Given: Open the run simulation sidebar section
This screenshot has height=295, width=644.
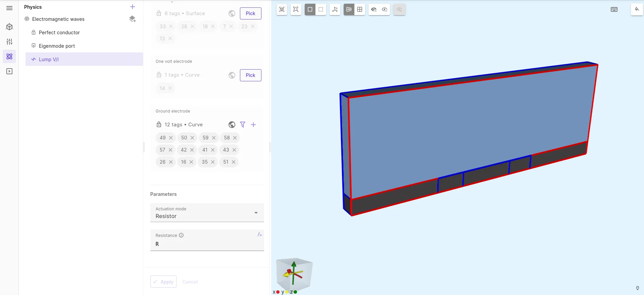Looking at the screenshot, I should pyautogui.click(x=9, y=71).
